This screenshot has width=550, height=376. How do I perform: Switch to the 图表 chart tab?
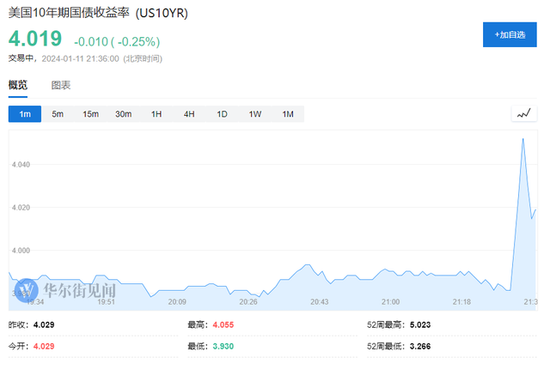61,85
